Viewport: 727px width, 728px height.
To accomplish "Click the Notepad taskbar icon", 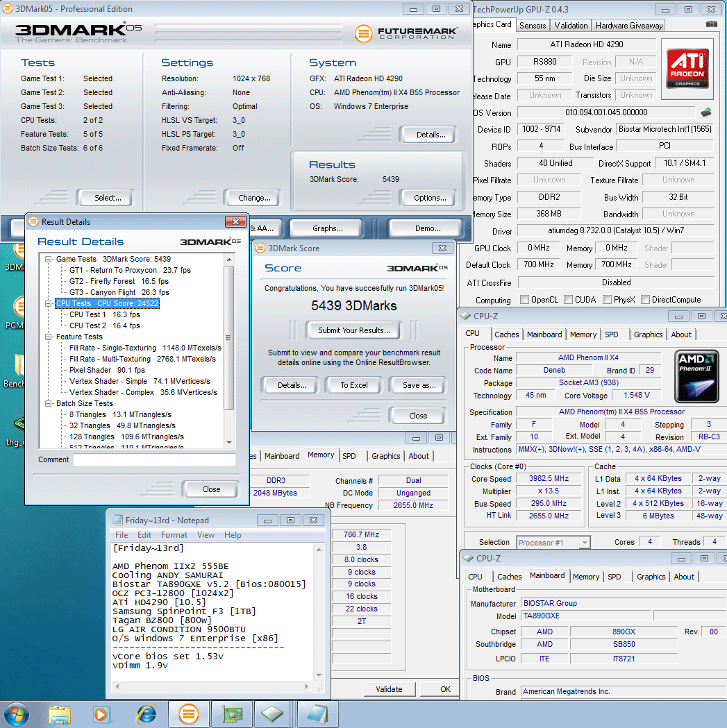I will point(317,713).
